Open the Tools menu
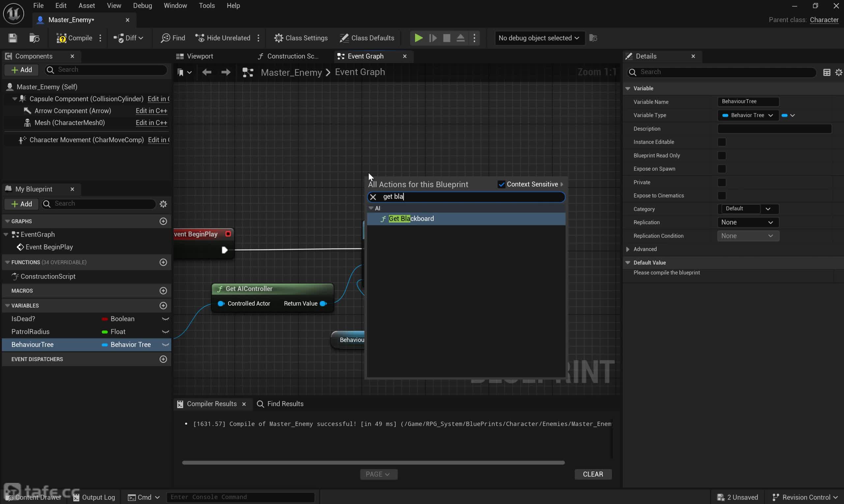The width and height of the screenshot is (844, 504). click(x=207, y=6)
